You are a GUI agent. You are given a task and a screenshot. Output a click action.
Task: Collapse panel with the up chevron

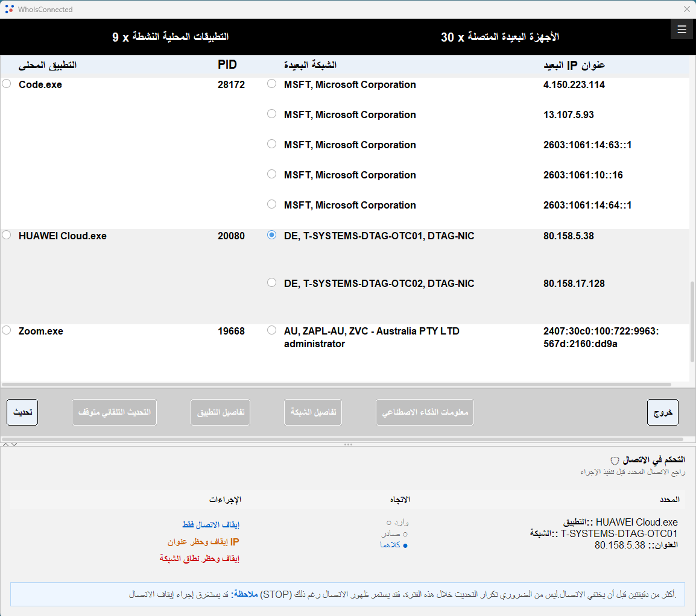[6, 444]
